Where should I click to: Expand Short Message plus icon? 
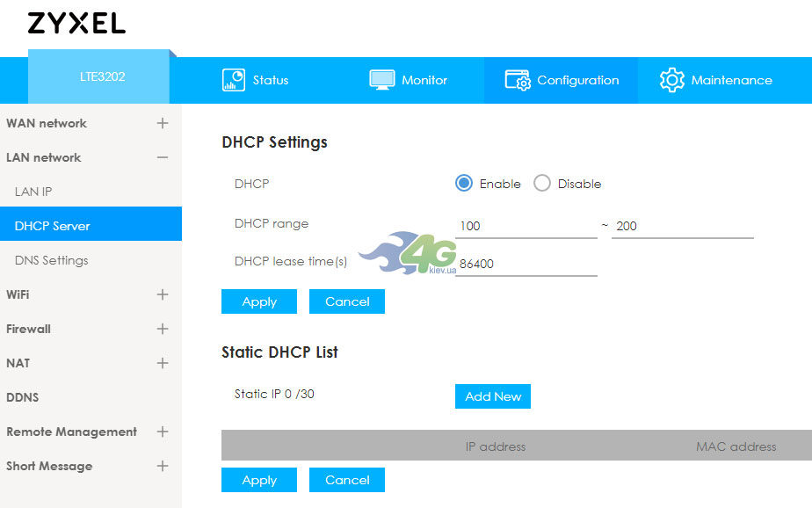coord(163,466)
